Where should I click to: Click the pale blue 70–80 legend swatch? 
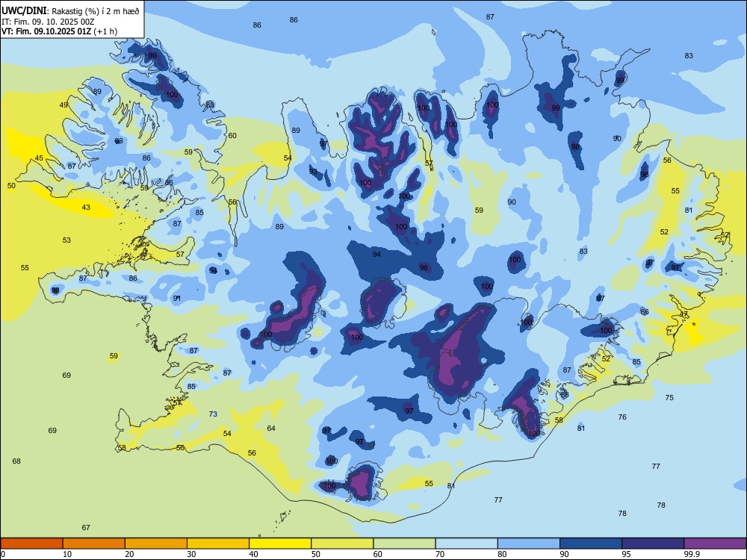point(466,544)
